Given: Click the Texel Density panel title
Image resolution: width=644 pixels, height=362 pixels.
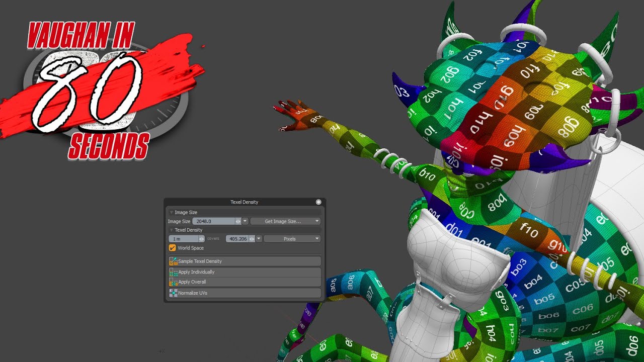Looking at the screenshot, I should [245, 202].
